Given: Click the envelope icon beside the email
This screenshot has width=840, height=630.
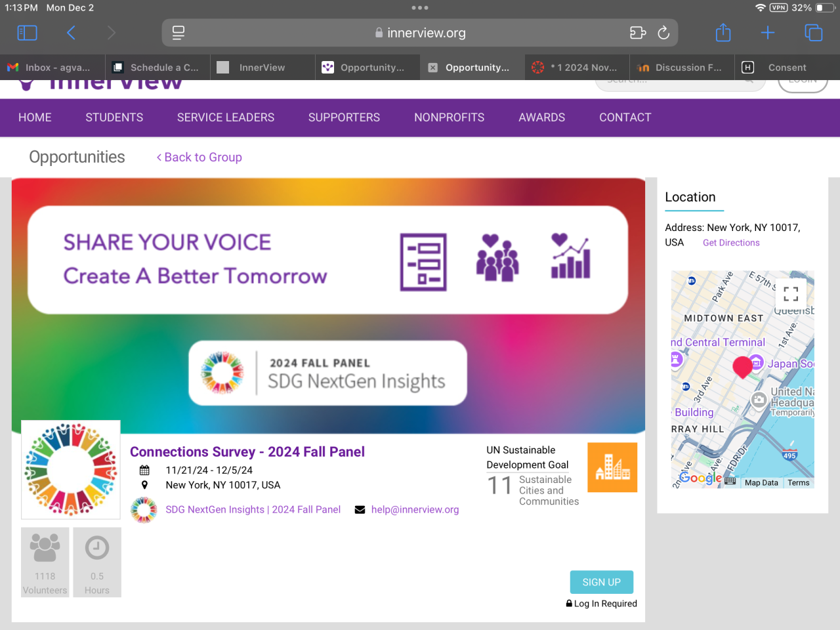Looking at the screenshot, I should click(x=360, y=510).
